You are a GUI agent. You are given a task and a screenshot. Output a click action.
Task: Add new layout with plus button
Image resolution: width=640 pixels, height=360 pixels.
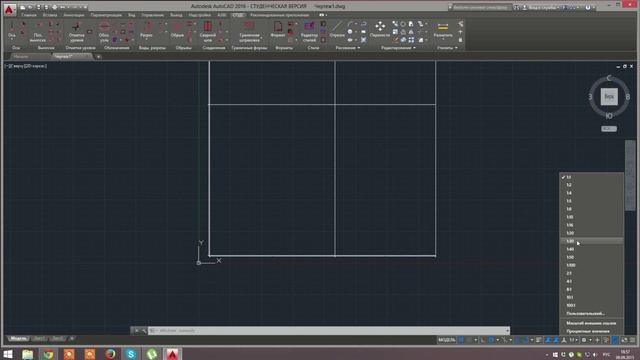[x=72, y=338]
